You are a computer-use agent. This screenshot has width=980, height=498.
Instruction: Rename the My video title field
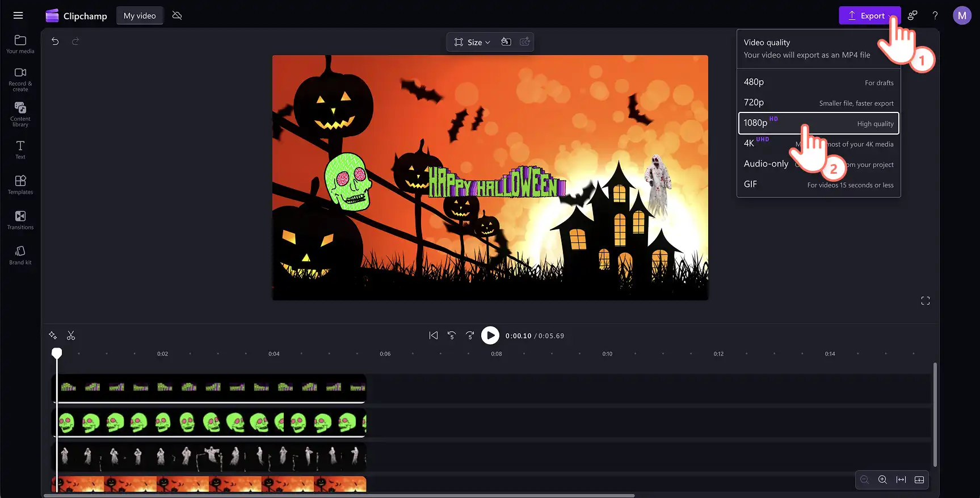(x=140, y=15)
